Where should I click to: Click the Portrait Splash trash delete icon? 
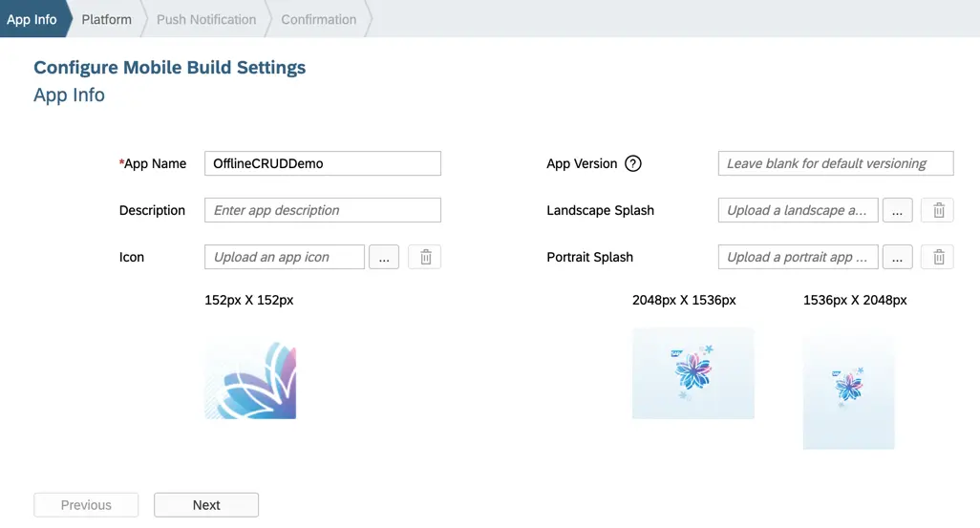[x=938, y=257]
